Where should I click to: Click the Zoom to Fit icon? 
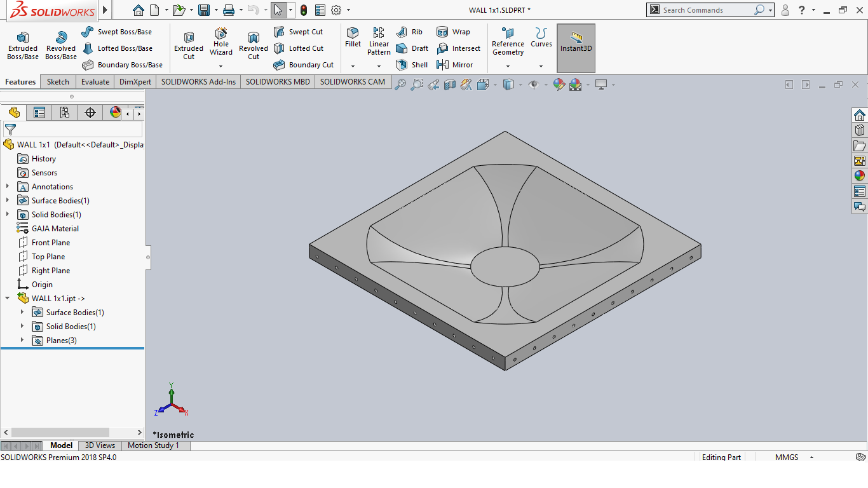pyautogui.click(x=400, y=85)
